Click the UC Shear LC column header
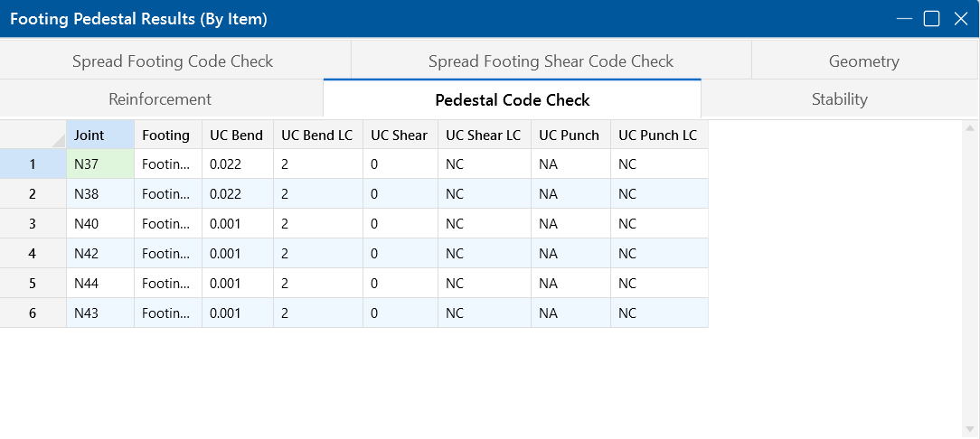980x439 pixels. [x=483, y=135]
